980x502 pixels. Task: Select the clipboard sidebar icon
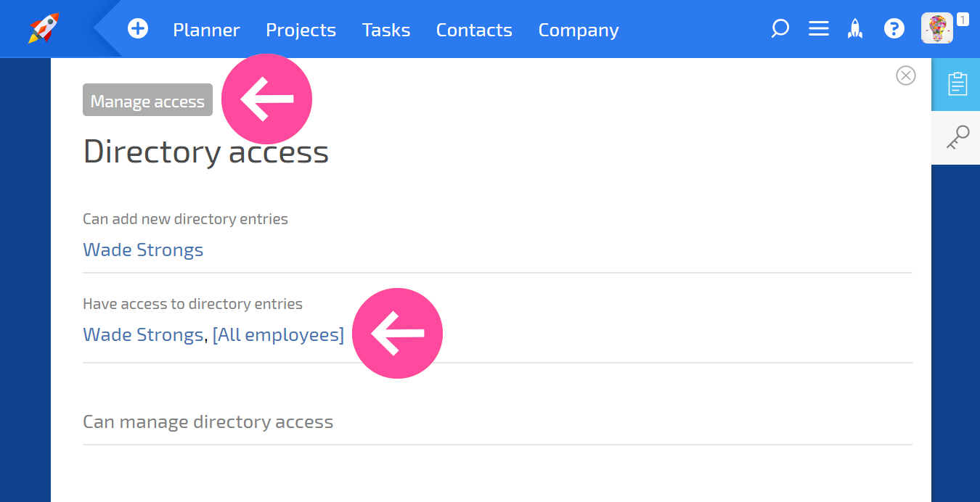tap(957, 84)
